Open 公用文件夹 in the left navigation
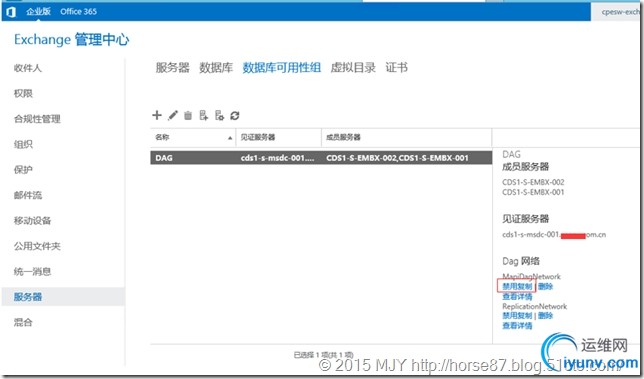The image size is (644, 379). tap(37, 246)
